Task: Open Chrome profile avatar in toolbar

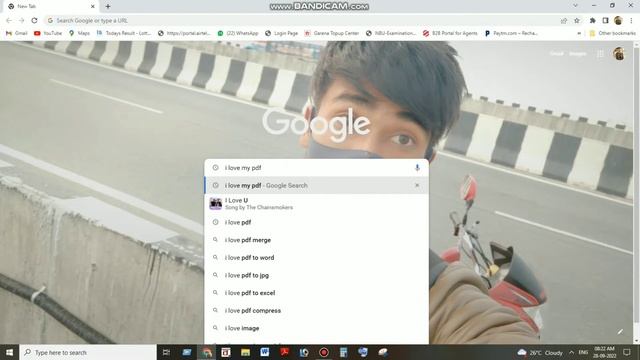Action: tap(618, 20)
